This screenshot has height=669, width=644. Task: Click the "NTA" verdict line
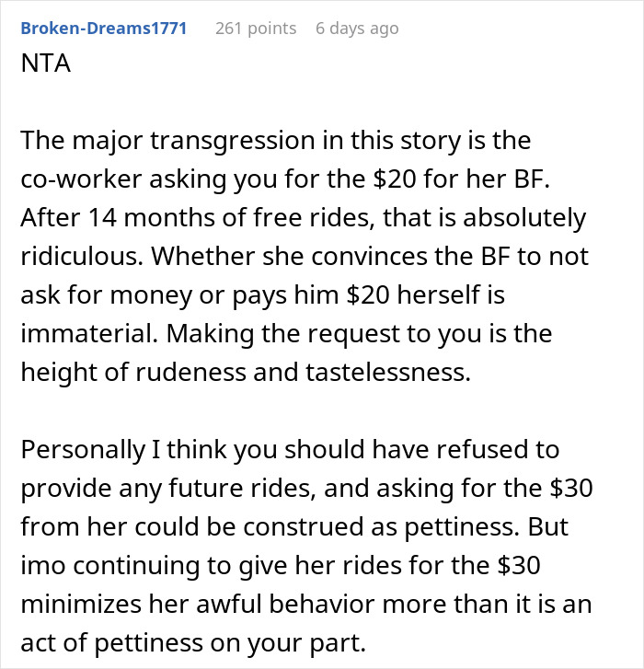coord(41,69)
